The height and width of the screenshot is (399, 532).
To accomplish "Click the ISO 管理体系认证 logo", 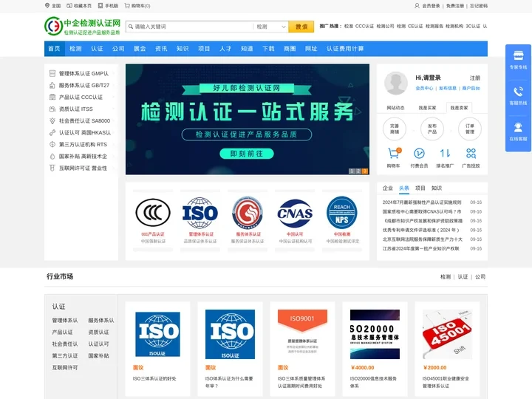I will coord(200,213).
